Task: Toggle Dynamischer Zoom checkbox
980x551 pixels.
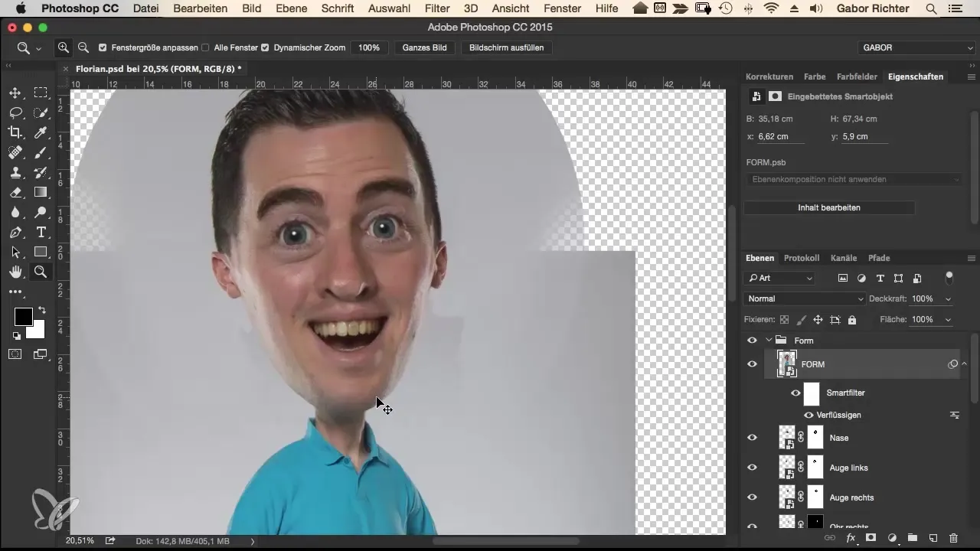Action: point(265,47)
